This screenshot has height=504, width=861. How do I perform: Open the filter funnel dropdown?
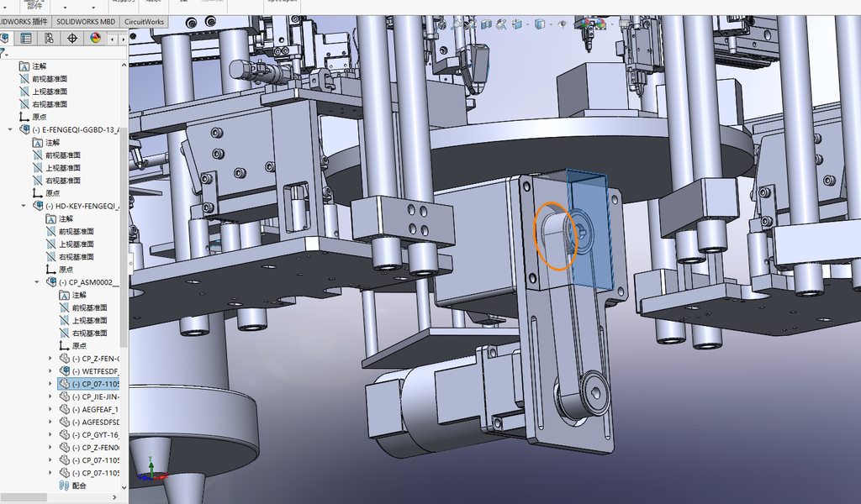3,53
